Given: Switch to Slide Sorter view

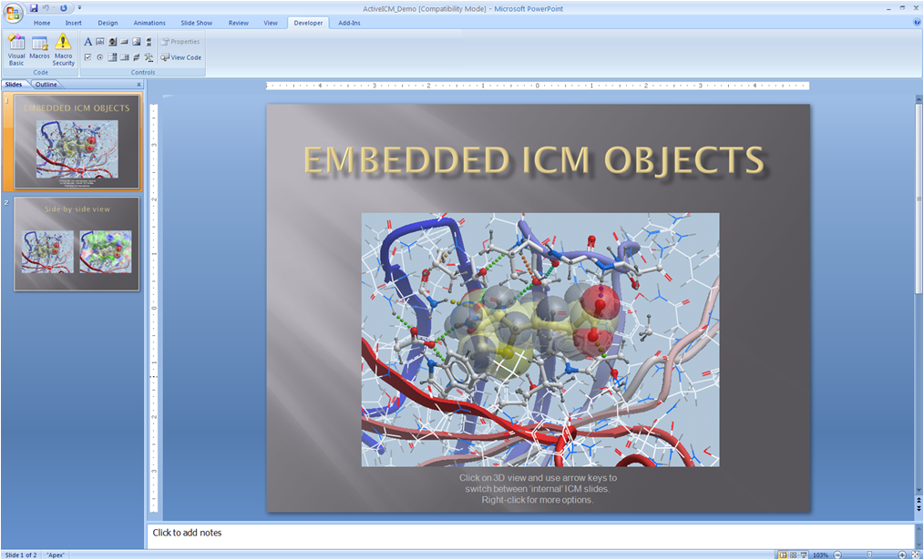Looking at the screenshot, I should 793,555.
